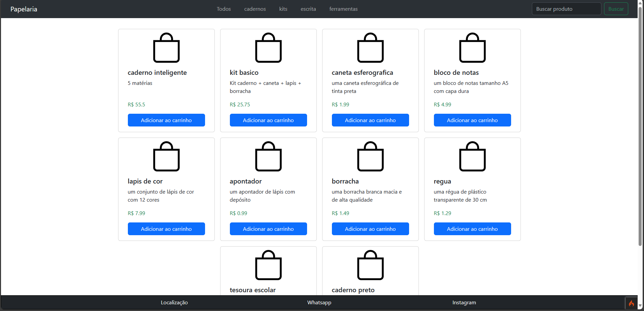Open the Whatsapp footer link
The width and height of the screenshot is (644, 311).
click(319, 302)
